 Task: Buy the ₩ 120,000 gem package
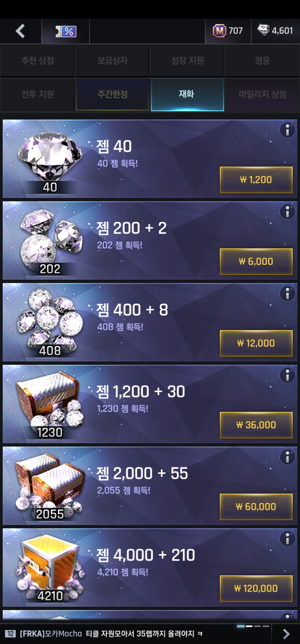point(256,589)
